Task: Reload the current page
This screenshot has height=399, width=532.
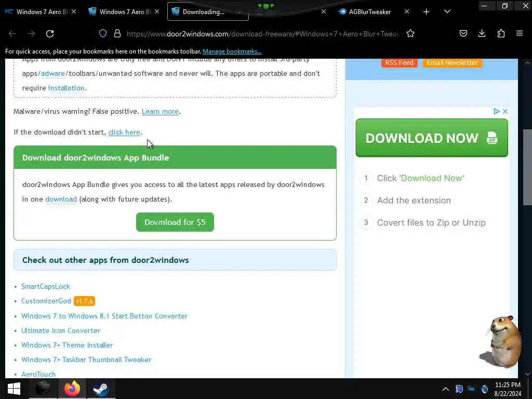Action: (50, 34)
